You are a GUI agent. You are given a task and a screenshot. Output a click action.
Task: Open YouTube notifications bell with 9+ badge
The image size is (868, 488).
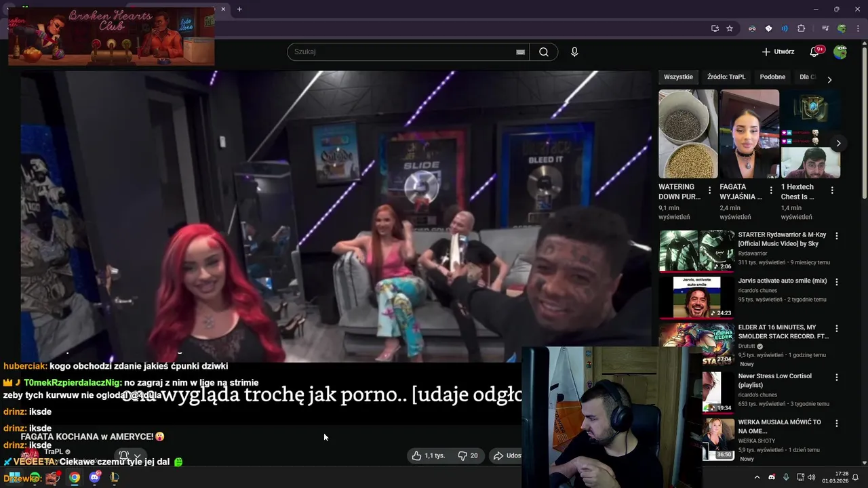coord(816,52)
